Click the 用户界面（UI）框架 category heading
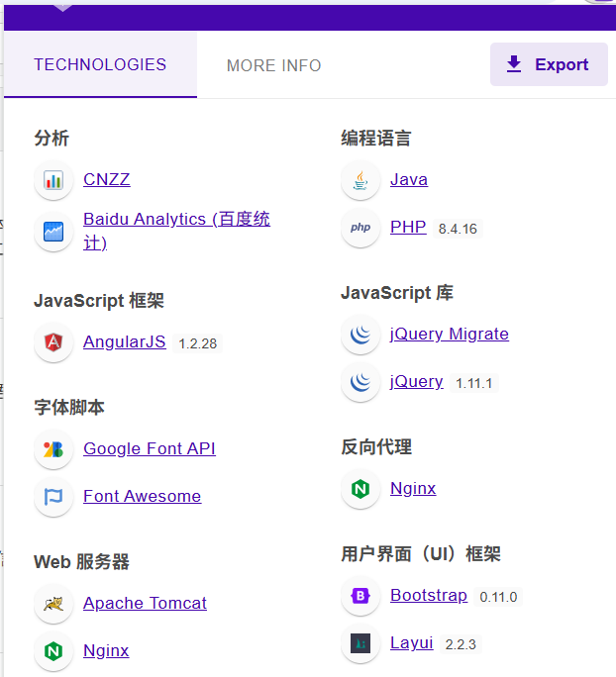 click(x=421, y=554)
